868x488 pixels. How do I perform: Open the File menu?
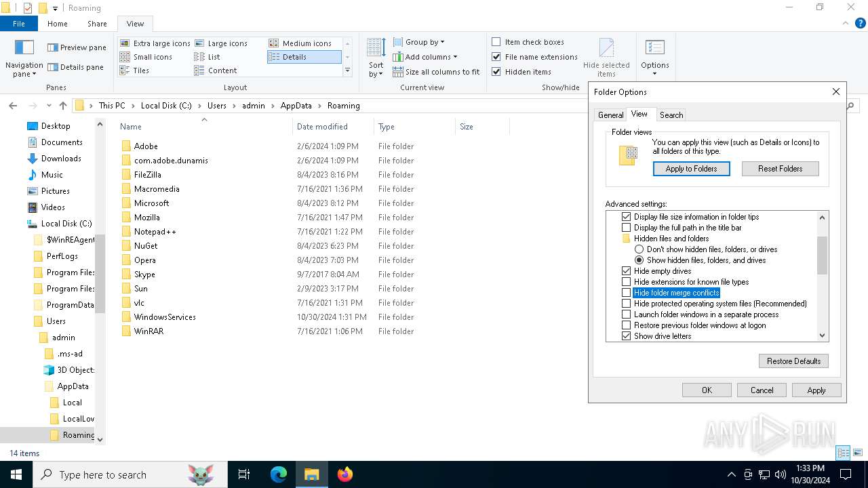(19, 24)
